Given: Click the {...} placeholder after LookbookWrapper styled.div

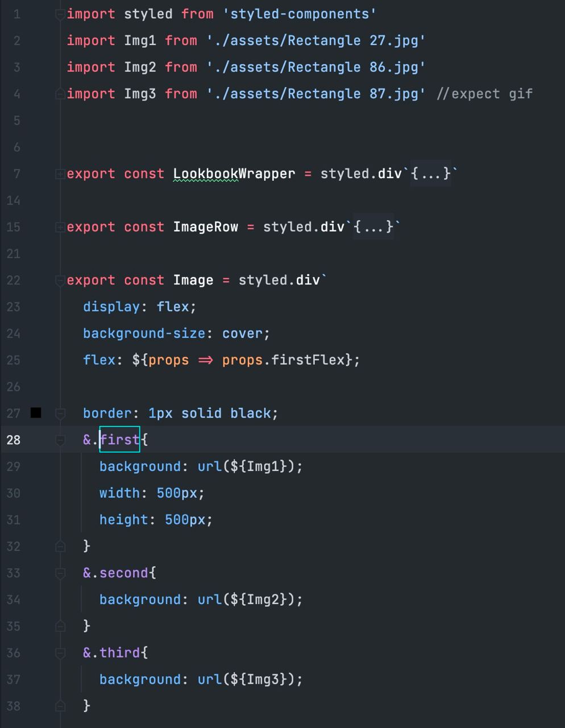Looking at the screenshot, I should click(430, 173).
